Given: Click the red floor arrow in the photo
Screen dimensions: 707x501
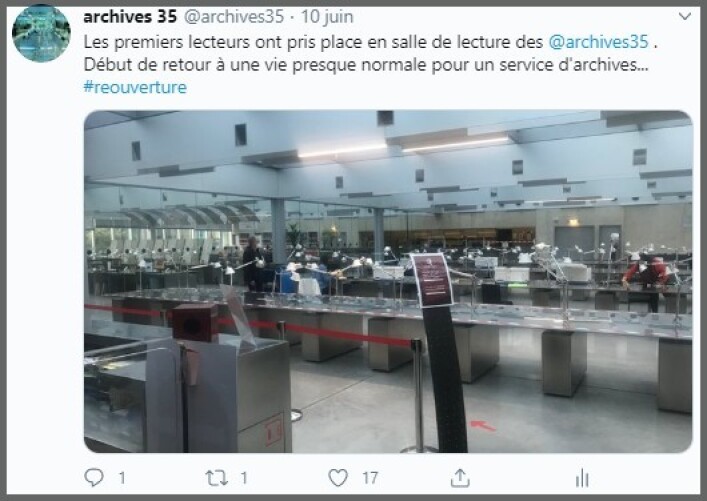Looking at the screenshot, I should point(483,425).
